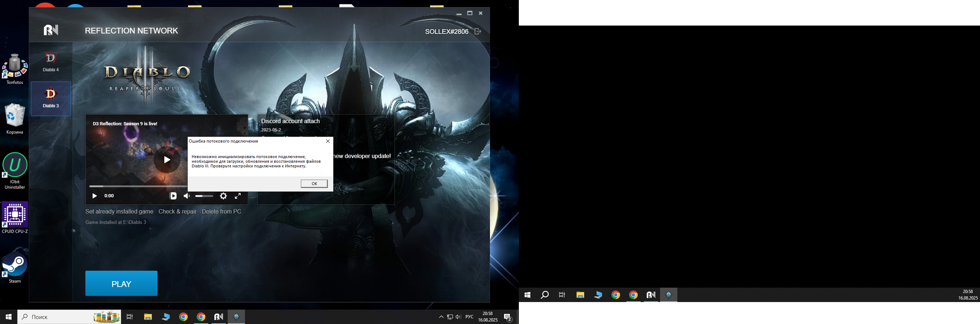Open the RN launcher icon on the Поиск taskbar
Screen dimensions: 980x324
(x=219, y=317)
